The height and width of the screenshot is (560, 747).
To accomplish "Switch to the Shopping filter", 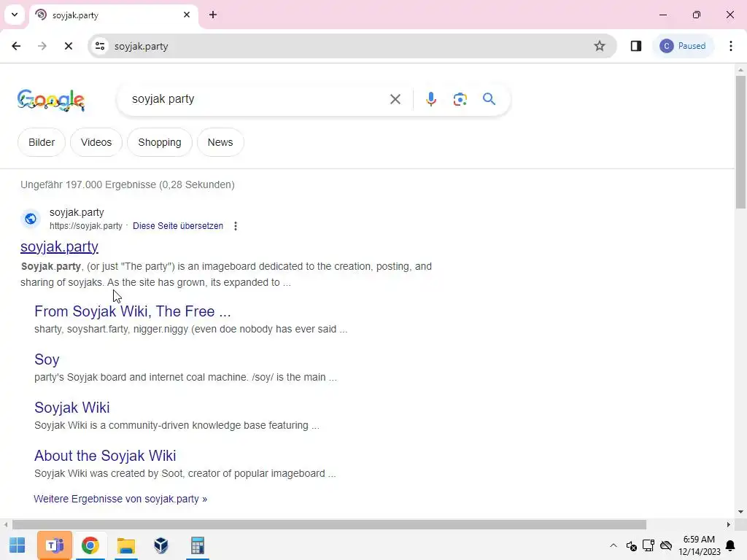I will [160, 142].
